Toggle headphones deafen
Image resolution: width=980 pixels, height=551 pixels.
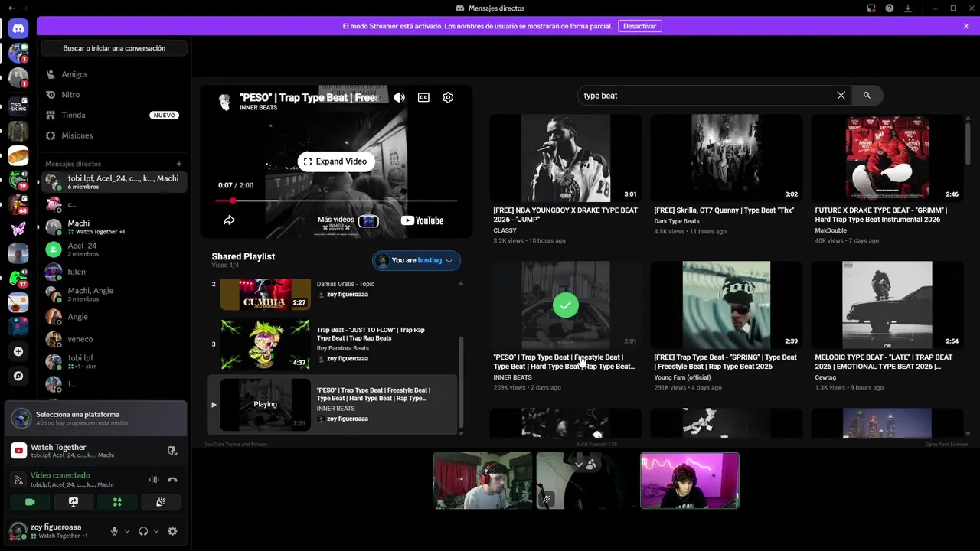143,531
